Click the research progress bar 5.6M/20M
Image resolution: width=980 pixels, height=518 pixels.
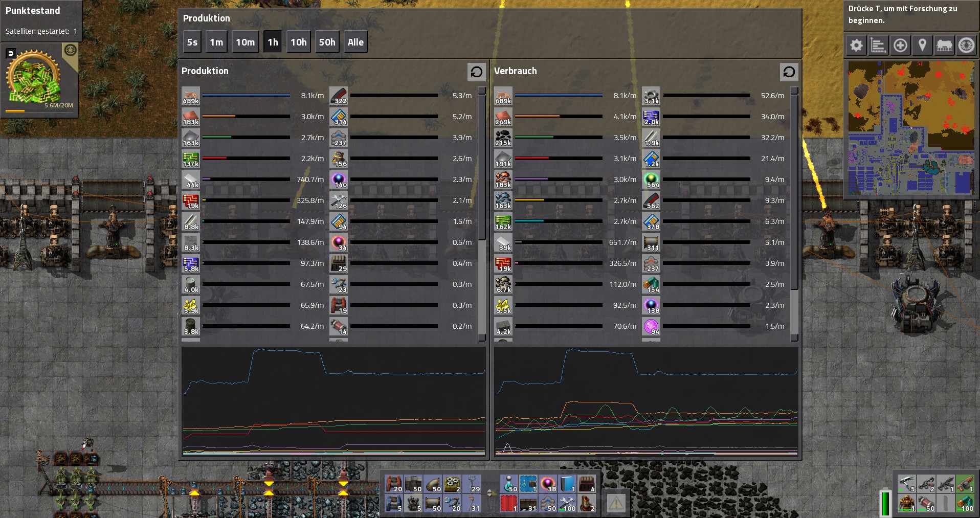click(x=39, y=111)
